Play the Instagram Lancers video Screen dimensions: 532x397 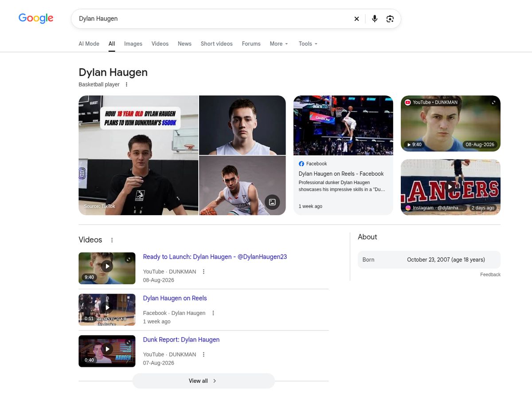[x=450, y=187]
